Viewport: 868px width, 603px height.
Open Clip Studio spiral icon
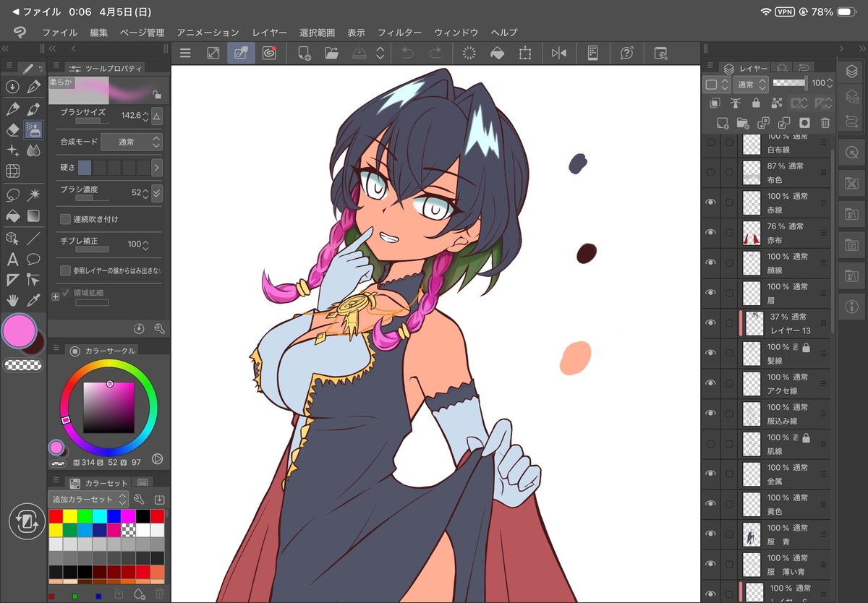pos(268,53)
